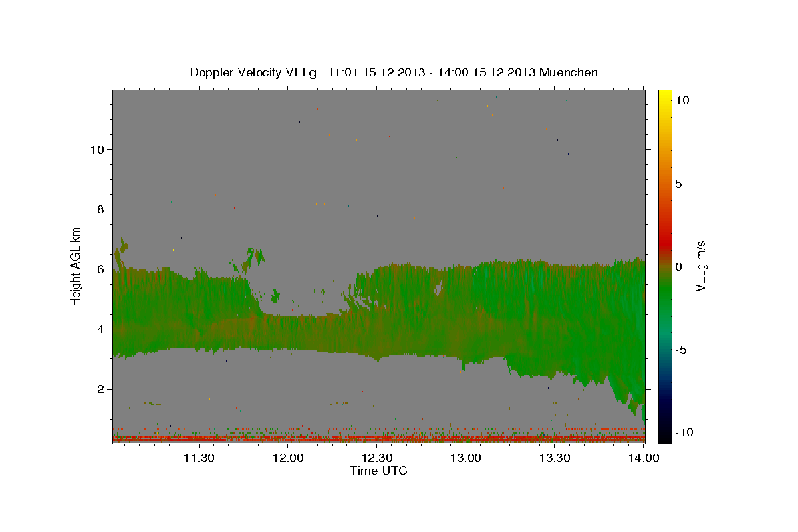This screenshot has width=798, height=532.
Task: Click the 12:30 time tick label
Action: tap(377, 458)
